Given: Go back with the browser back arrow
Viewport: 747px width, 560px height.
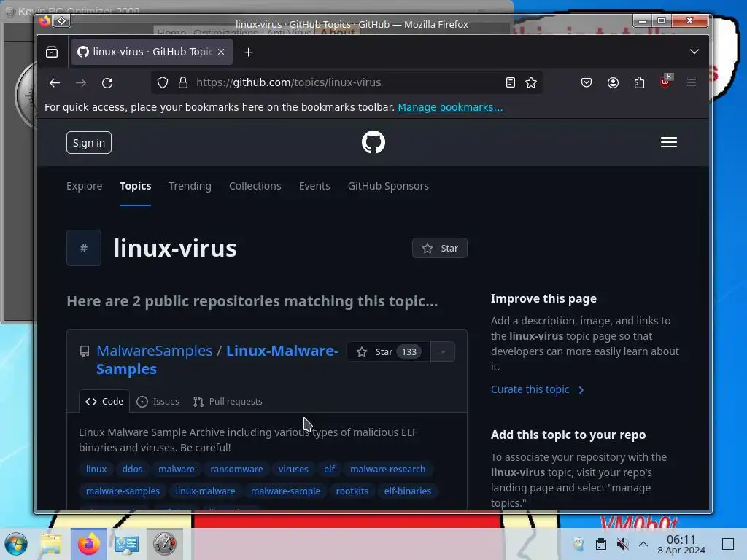Looking at the screenshot, I should (54, 83).
